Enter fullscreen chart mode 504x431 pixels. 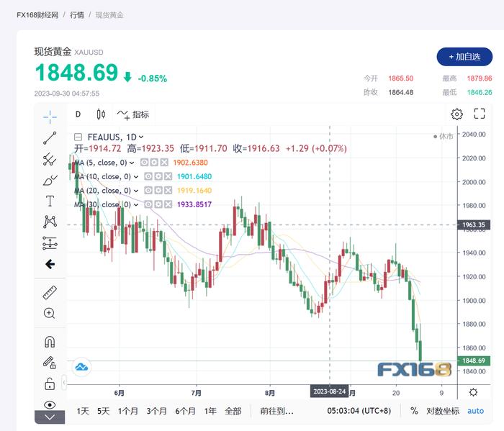click(480, 114)
